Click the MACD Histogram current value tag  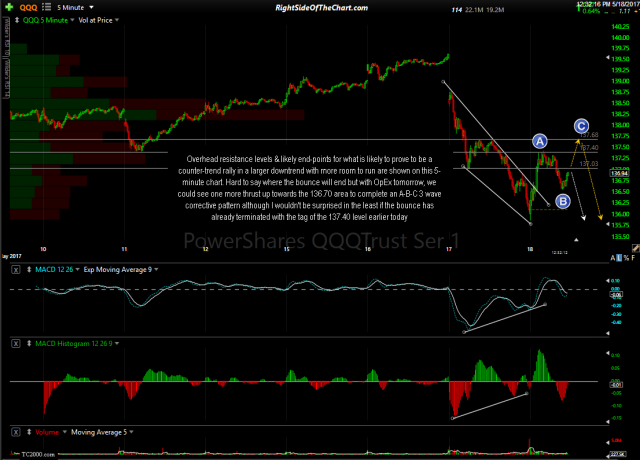pos(616,384)
